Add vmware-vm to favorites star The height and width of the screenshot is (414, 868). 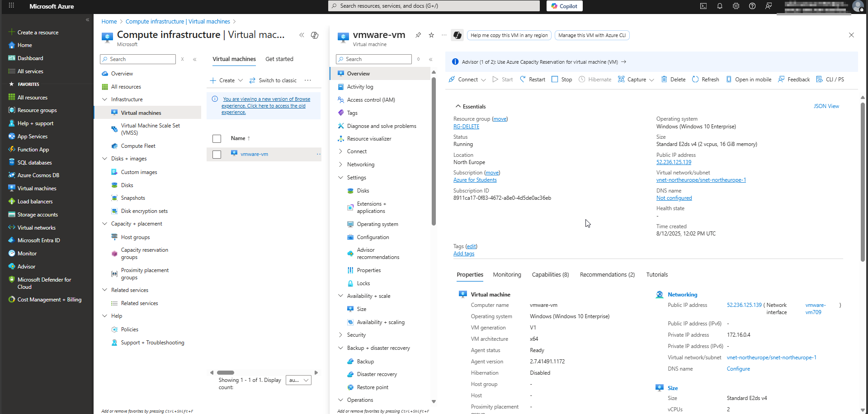431,35
